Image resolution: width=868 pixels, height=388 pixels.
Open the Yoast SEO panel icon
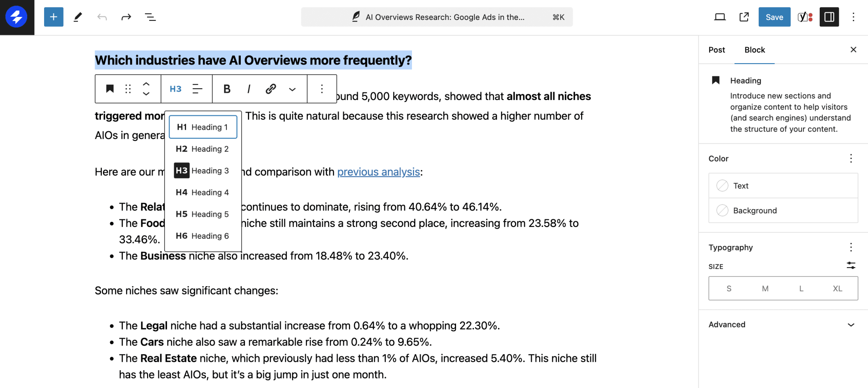(804, 17)
